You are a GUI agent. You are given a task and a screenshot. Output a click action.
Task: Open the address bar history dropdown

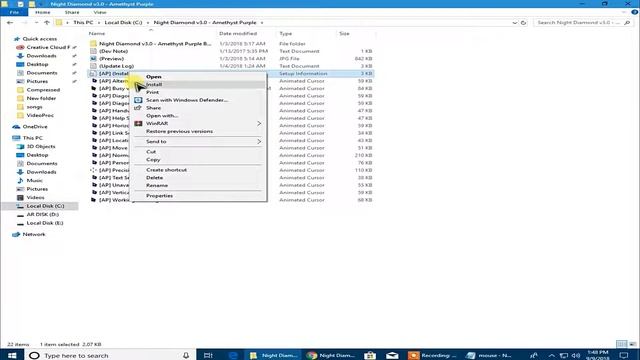514,23
